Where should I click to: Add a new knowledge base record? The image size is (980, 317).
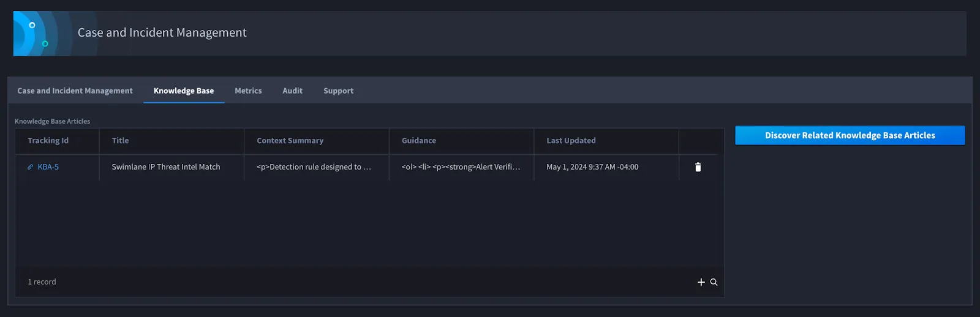point(701,282)
